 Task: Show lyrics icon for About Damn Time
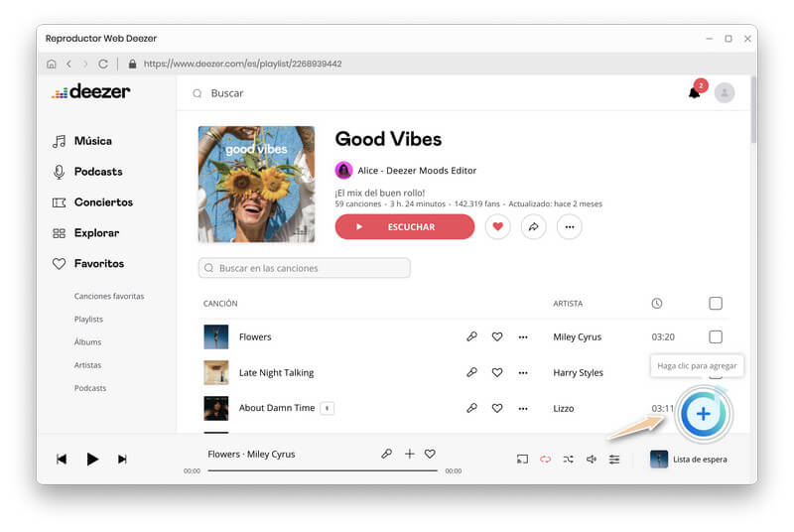(471, 408)
